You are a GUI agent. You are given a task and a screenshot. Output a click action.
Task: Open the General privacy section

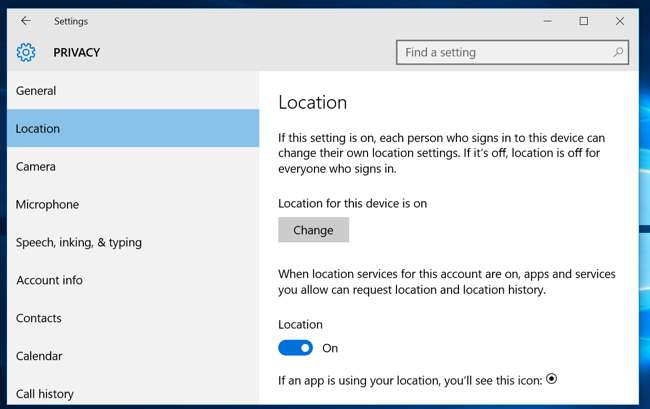click(x=36, y=91)
